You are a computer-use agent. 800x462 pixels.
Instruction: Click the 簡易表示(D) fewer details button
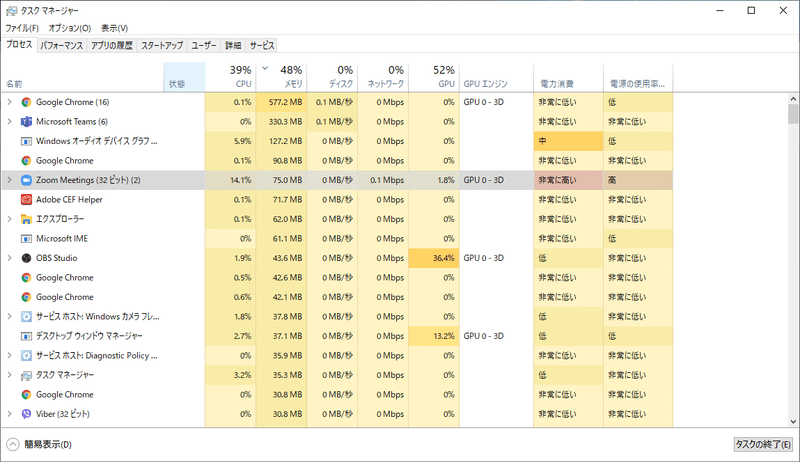39,445
